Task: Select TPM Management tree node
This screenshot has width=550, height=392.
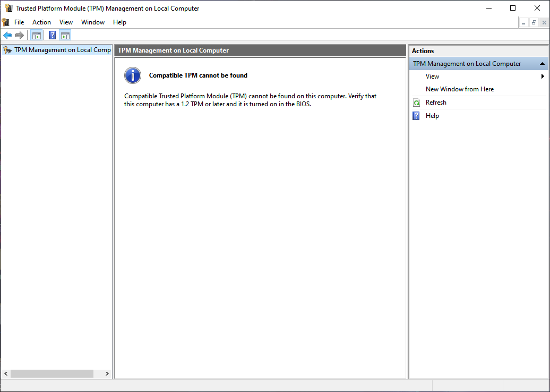Action: click(57, 50)
